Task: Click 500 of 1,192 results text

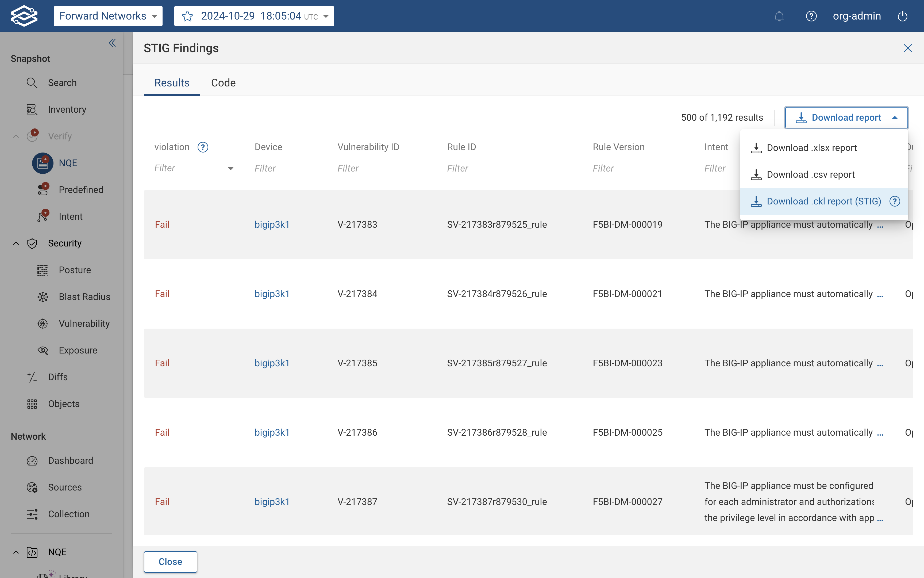Action: (x=722, y=117)
